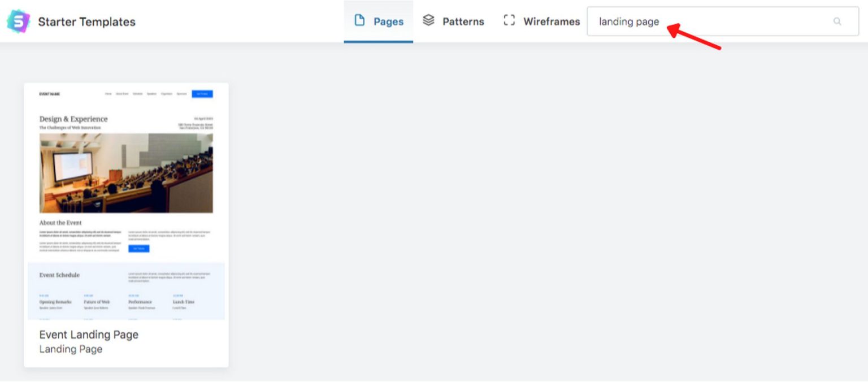Switch to the Pages tab

379,21
